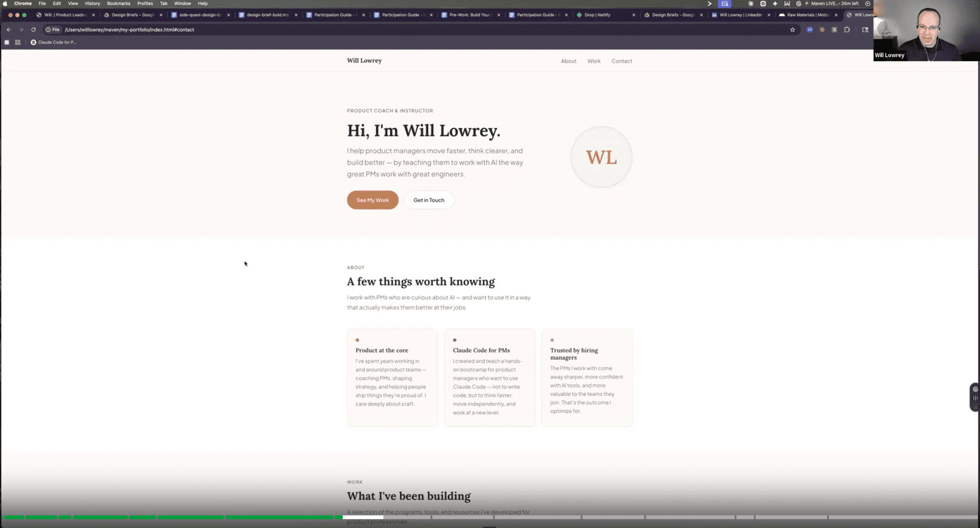
Task: Click the 'A few things worth knowing' heading
Action: 421,282
